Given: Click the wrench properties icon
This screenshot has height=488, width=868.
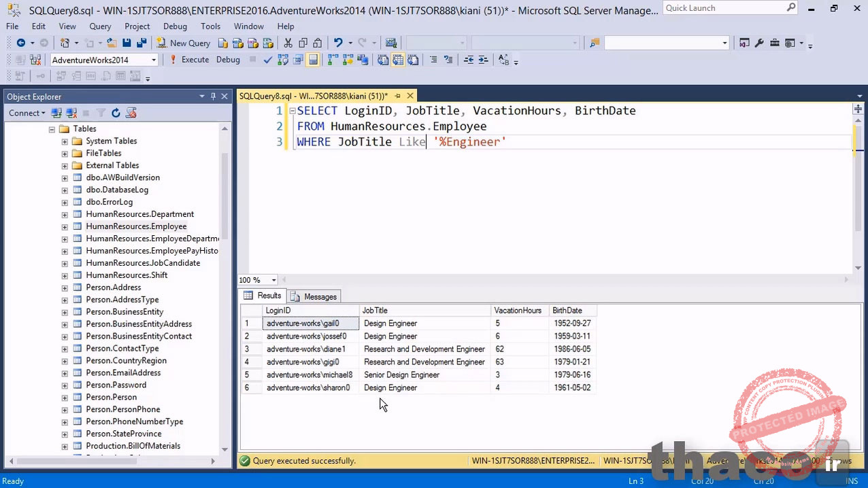Looking at the screenshot, I should pos(759,43).
